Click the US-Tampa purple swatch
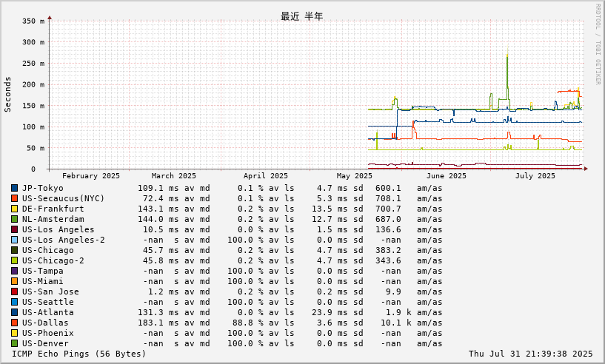605x364 pixels. pos(14,272)
